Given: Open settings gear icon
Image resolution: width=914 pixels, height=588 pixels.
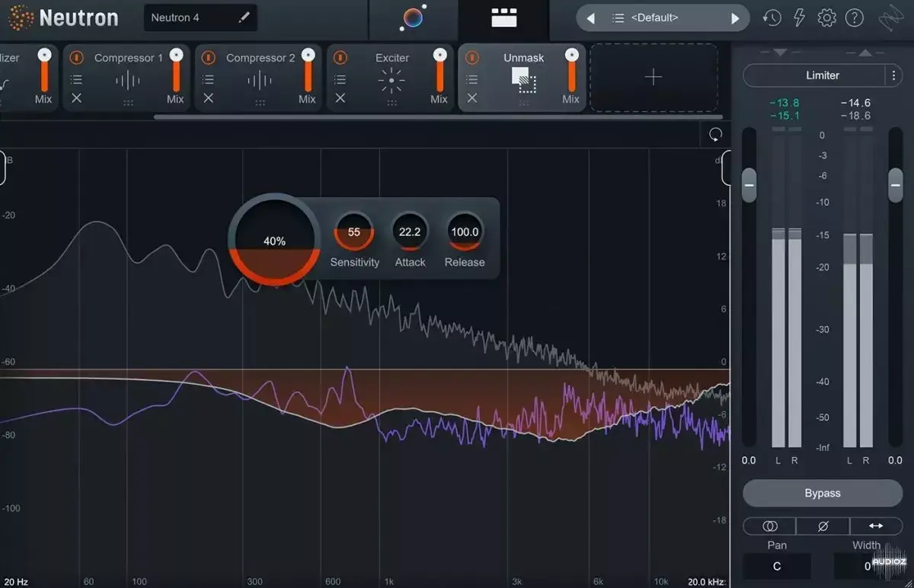Looking at the screenshot, I should pos(826,18).
